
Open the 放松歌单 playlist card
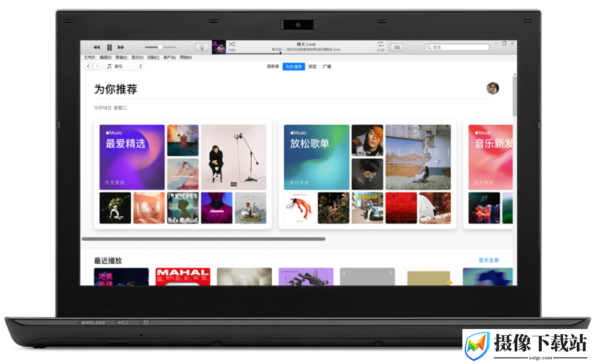(x=317, y=157)
